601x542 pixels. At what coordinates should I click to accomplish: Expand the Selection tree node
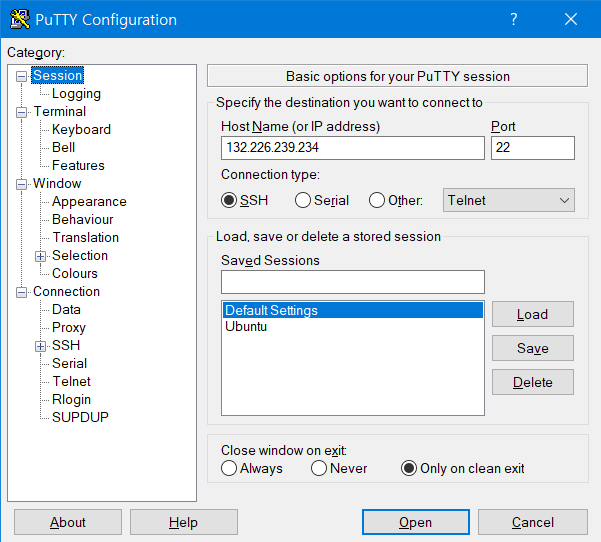40,256
